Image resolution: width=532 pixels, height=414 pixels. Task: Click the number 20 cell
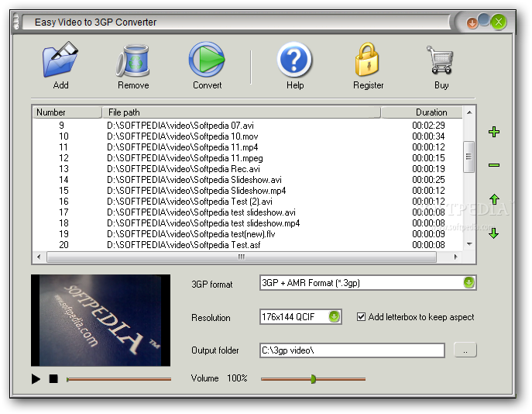point(63,245)
